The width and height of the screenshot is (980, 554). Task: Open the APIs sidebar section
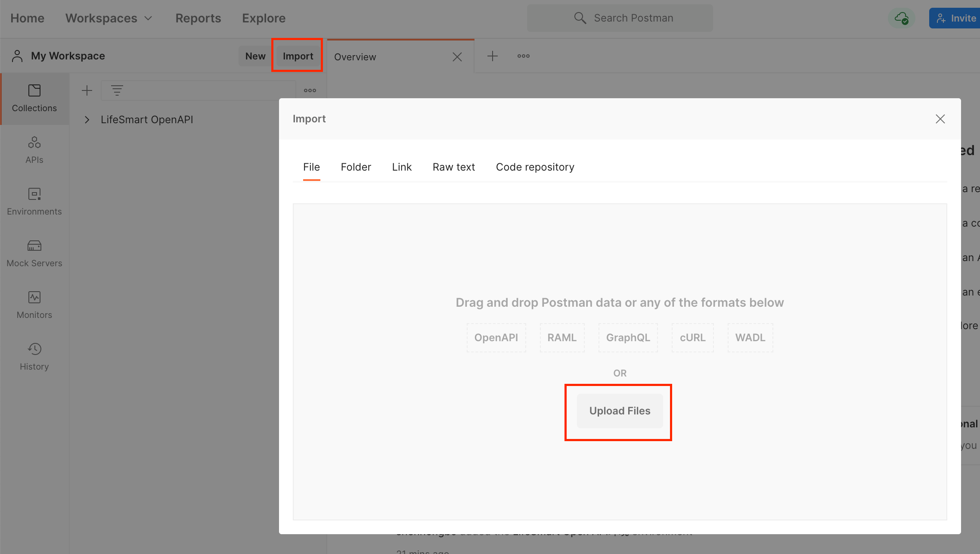tap(34, 150)
